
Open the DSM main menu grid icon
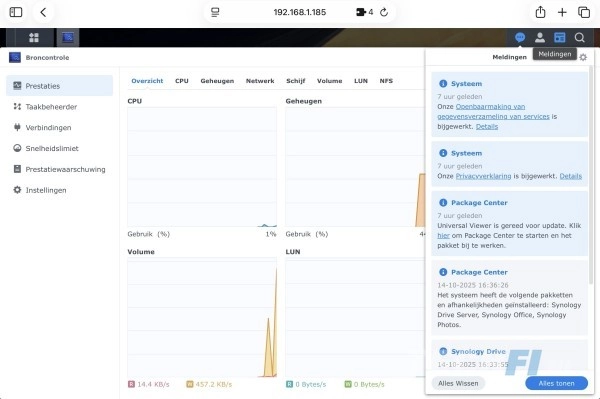coord(34,37)
